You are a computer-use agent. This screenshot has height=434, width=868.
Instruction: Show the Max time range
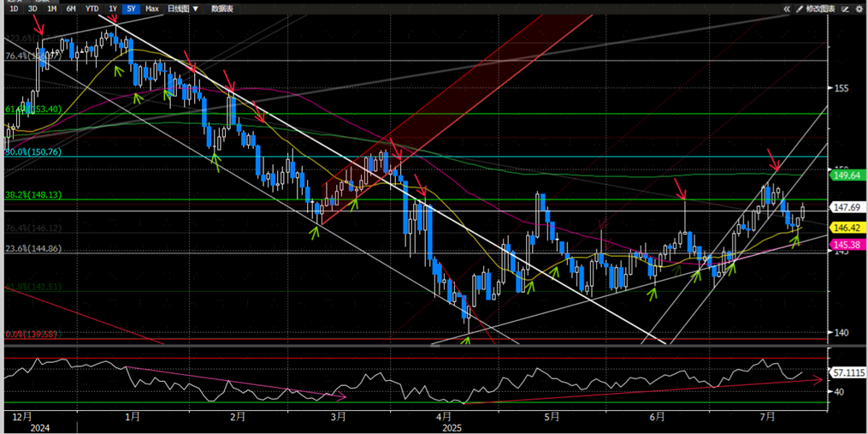(x=151, y=9)
